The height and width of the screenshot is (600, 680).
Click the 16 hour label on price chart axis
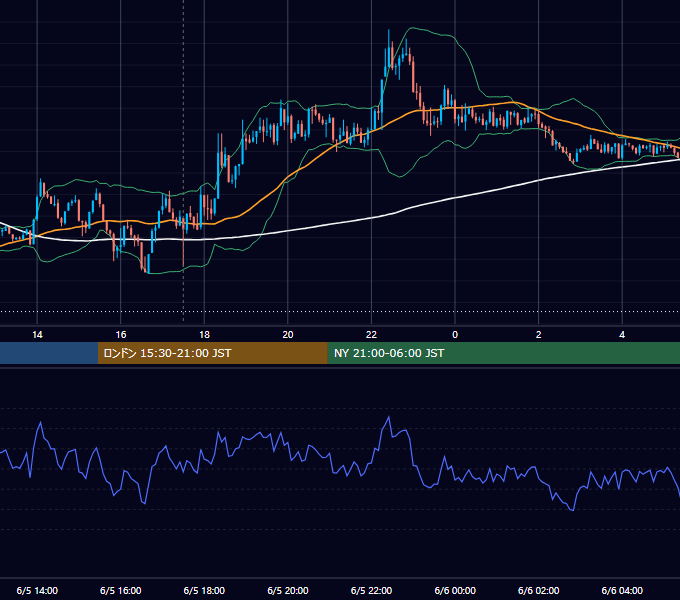(x=121, y=335)
